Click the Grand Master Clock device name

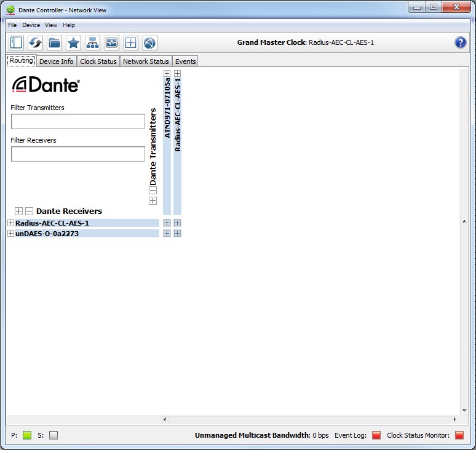click(x=341, y=42)
